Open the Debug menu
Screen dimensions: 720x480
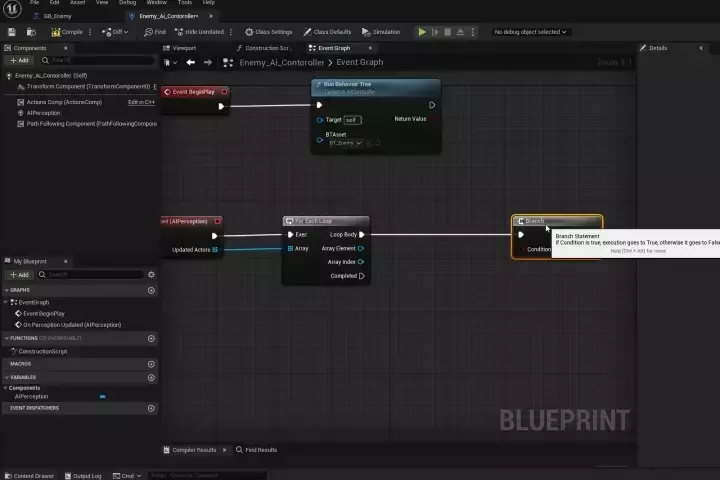127,2
